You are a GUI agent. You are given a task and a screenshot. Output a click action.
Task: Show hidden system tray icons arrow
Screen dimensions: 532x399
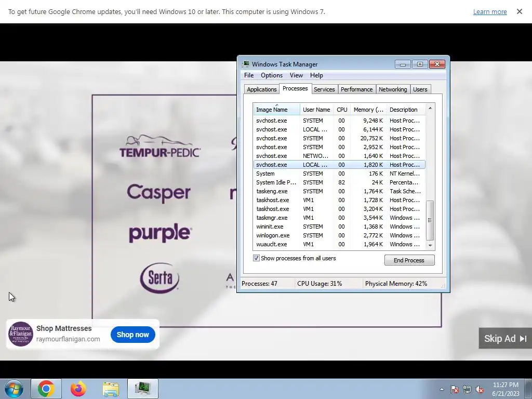coord(442,389)
